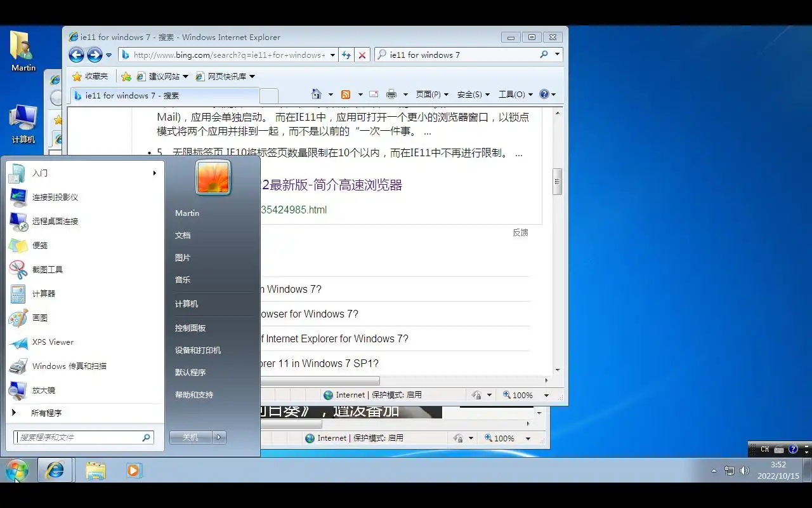Open question 'of Internet Explorer for Windows 7?'
The width and height of the screenshot is (812, 508).
click(x=334, y=338)
